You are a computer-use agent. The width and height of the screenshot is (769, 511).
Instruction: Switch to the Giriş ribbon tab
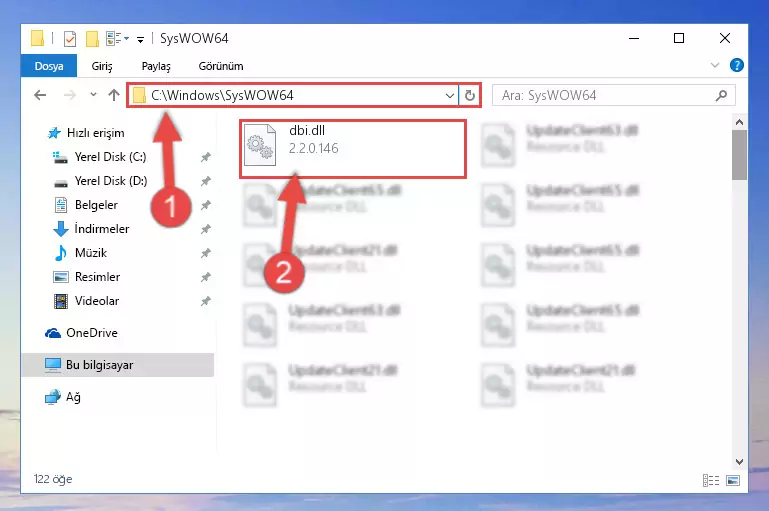(x=102, y=66)
